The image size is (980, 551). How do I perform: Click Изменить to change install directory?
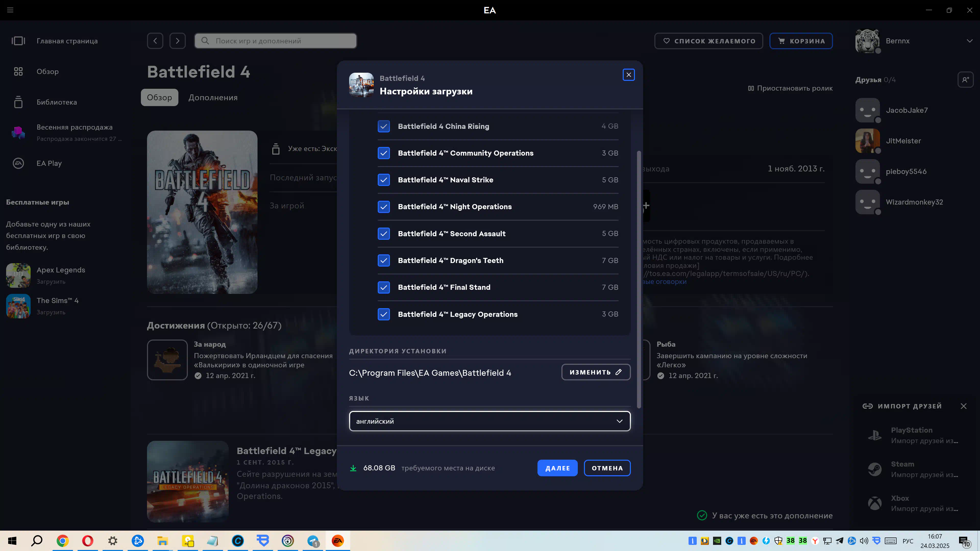[596, 372]
